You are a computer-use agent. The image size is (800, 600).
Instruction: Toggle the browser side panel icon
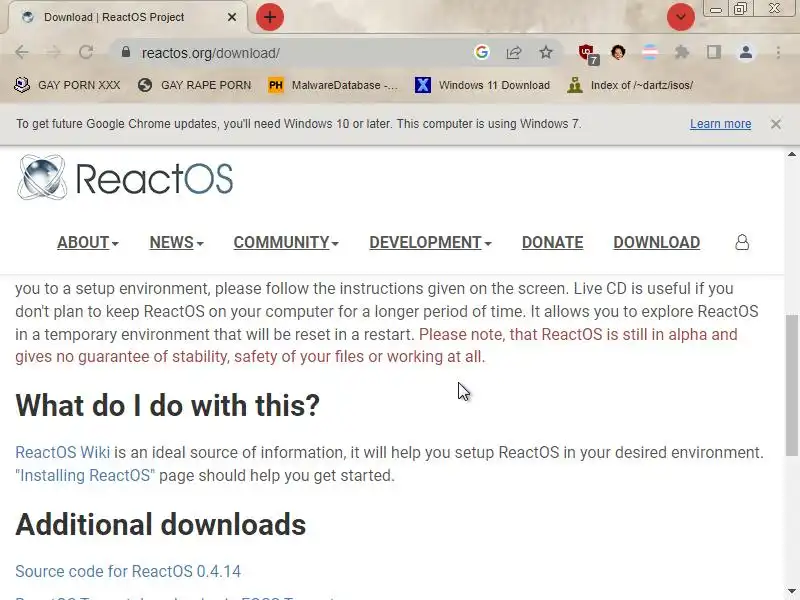tap(714, 52)
